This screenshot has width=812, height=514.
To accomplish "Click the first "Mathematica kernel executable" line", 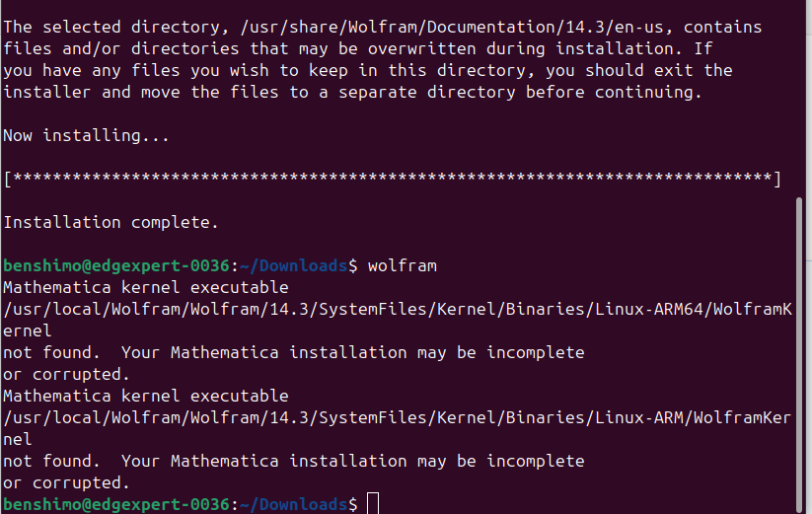I will click(x=145, y=287).
